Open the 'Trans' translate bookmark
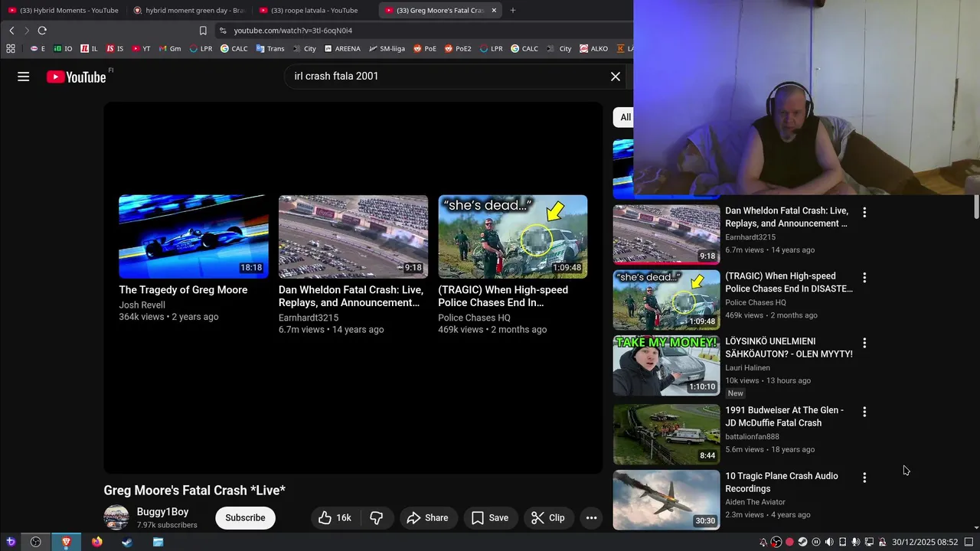Image resolution: width=980 pixels, height=551 pixels. pos(270,48)
